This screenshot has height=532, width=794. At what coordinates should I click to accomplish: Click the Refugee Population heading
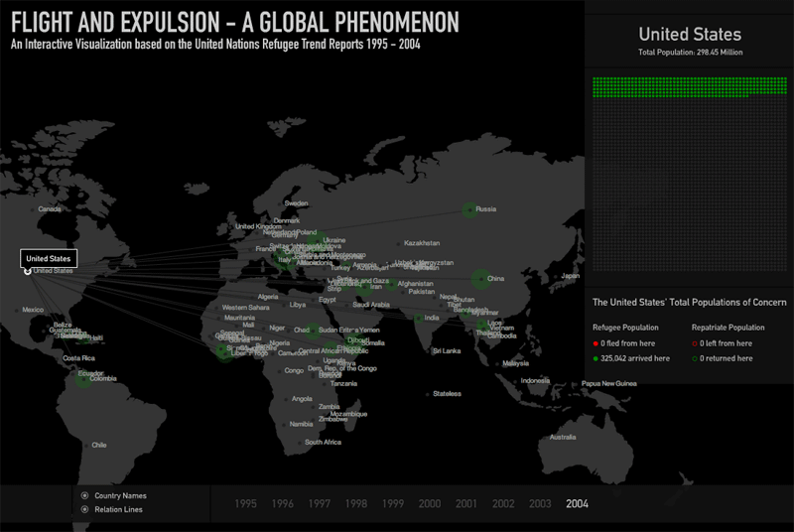click(625, 328)
